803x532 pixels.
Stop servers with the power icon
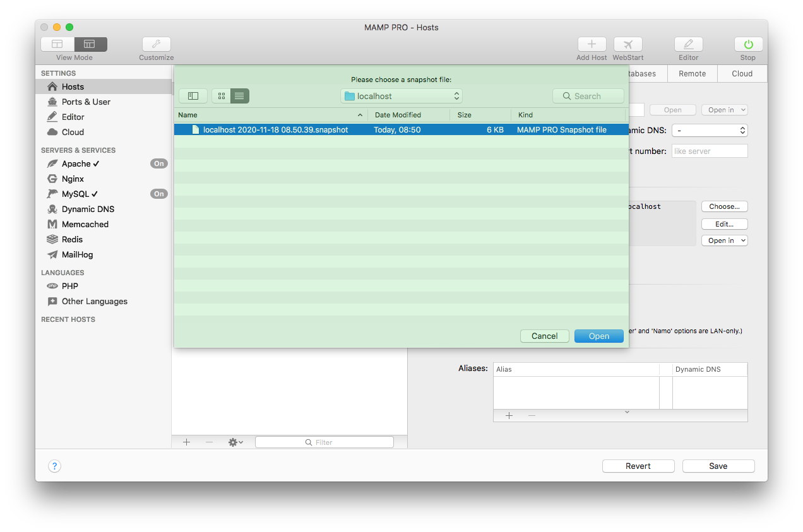tap(747, 44)
